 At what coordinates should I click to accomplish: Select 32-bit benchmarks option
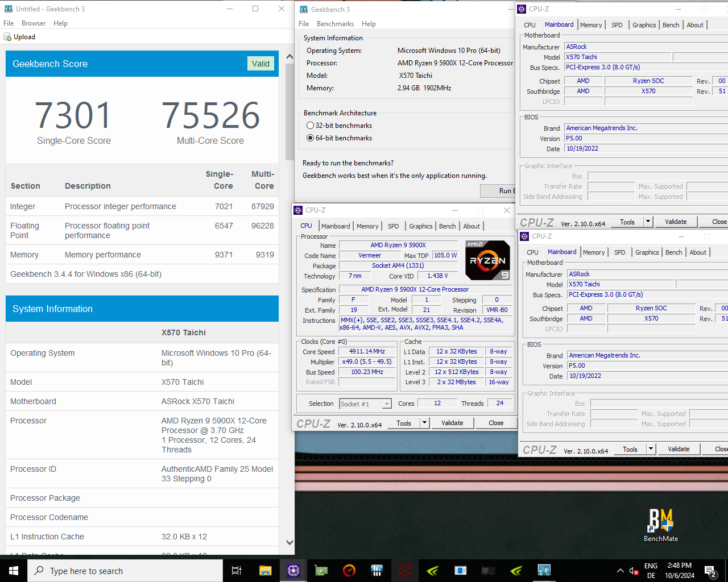point(339,126)
